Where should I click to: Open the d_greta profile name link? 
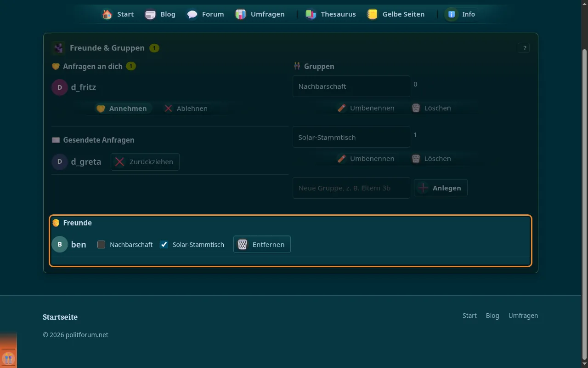point(86,162)
